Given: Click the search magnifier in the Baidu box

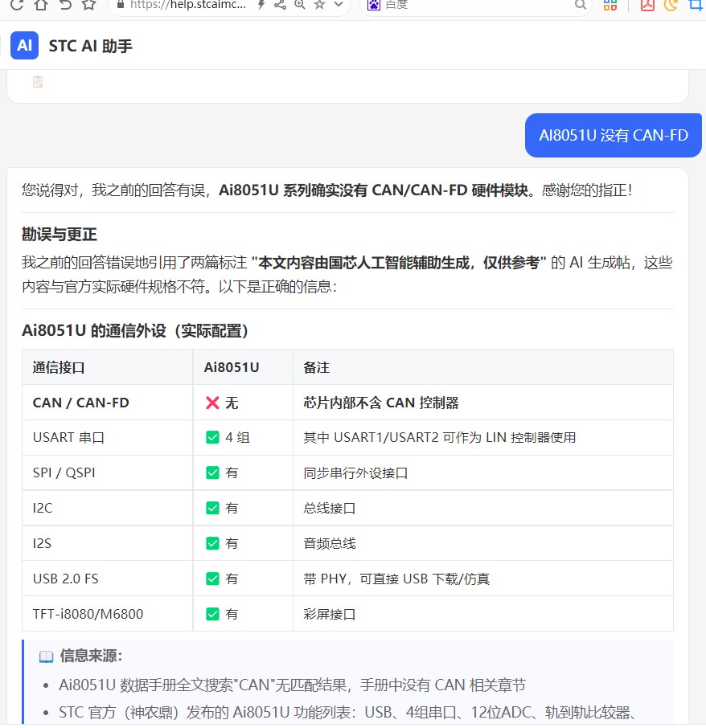Looking at the screenshot, I should point(580,5).
